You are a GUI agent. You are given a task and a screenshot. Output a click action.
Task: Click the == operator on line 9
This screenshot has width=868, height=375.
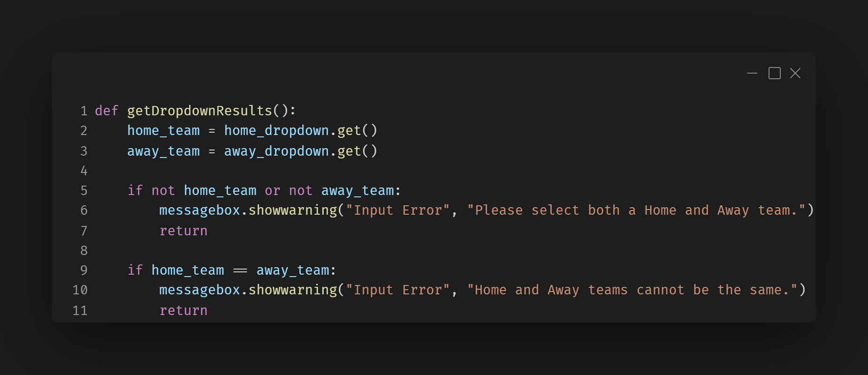(240, 270)
